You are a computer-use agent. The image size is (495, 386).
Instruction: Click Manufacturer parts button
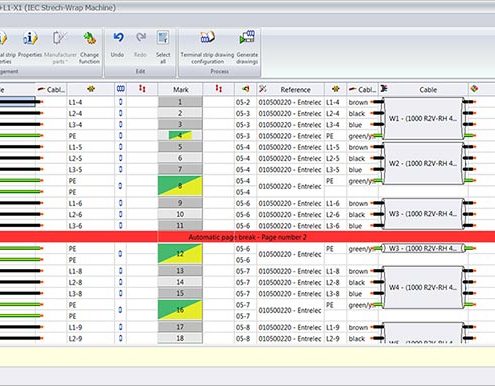(x=60, y=47)
